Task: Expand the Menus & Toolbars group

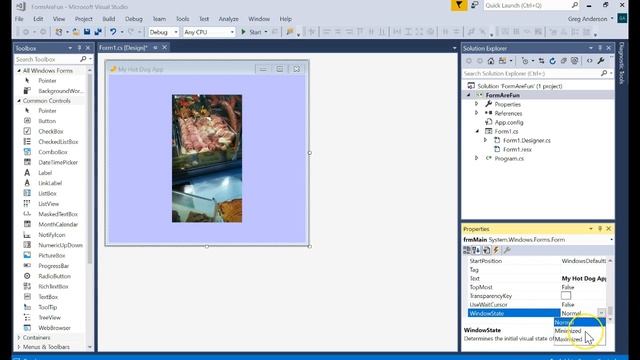Action: point(19,347)
